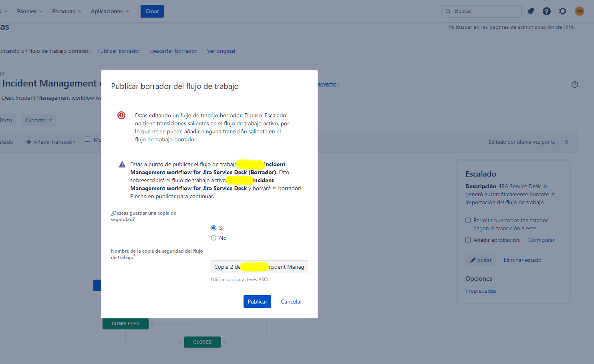Viewport: 594px width, 364px height.
Task: Click the Escalado panel heading
Action: 481,174
